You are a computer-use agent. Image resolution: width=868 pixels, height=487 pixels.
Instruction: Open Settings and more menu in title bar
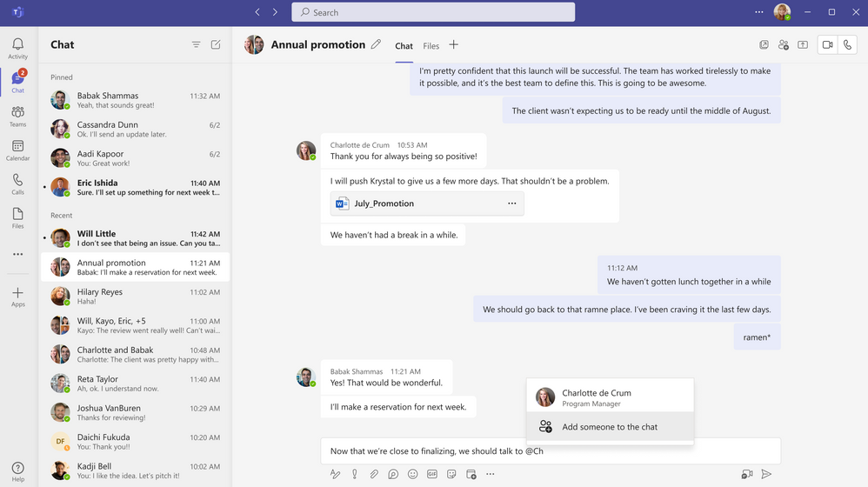point(758,12)
